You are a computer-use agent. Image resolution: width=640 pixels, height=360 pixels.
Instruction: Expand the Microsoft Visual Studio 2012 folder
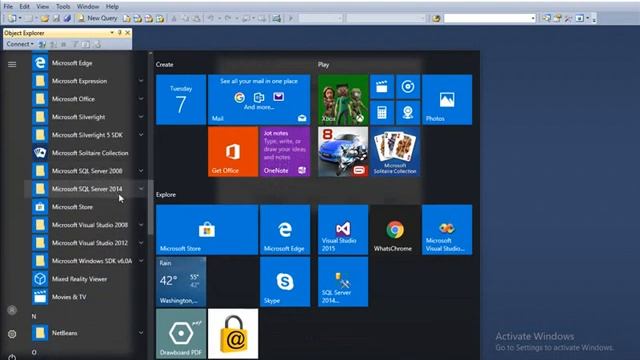coord(141,243)
